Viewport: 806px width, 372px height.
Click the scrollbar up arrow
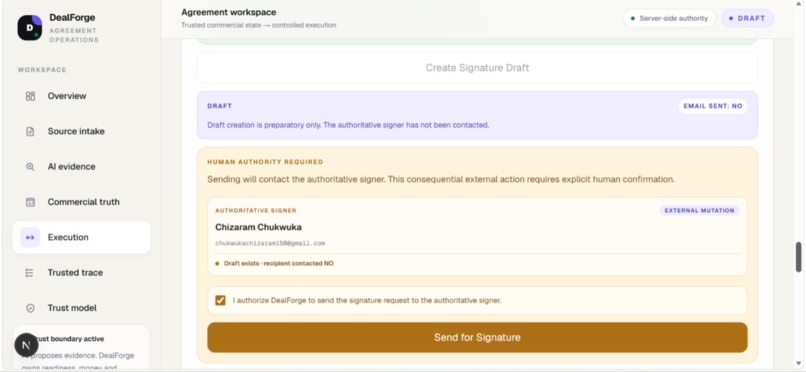click(x=799, y=4)
